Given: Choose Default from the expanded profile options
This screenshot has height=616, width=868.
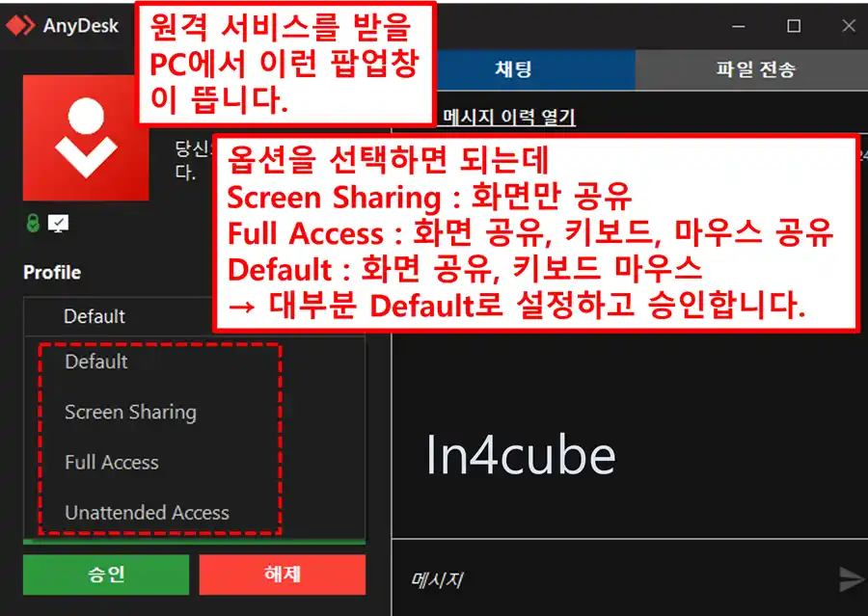Looking at the screenshot, I should coord(97,362).
